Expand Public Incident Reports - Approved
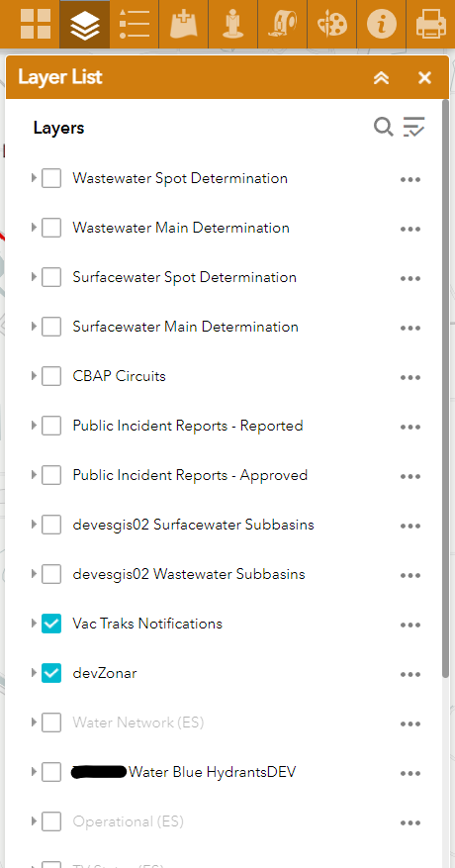The width and height of the screenshot is (455, 868). coord(34,475)
